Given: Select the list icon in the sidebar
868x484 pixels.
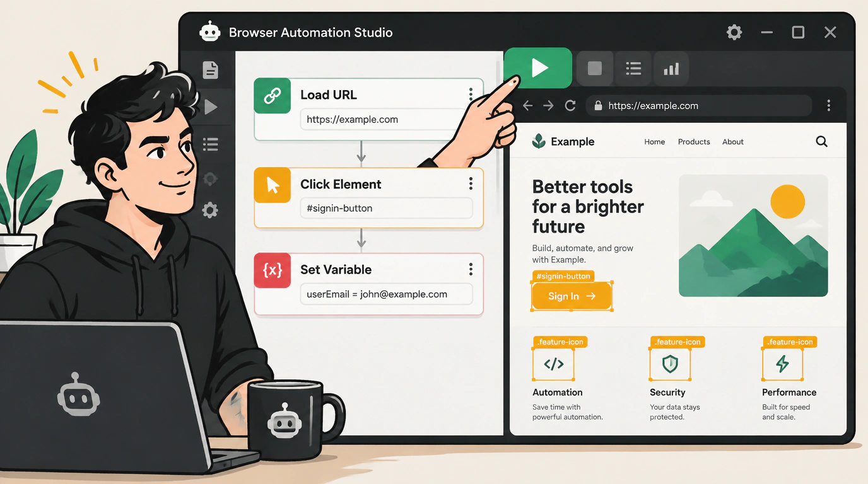Looking at the screenshot, I should [211, 144].
